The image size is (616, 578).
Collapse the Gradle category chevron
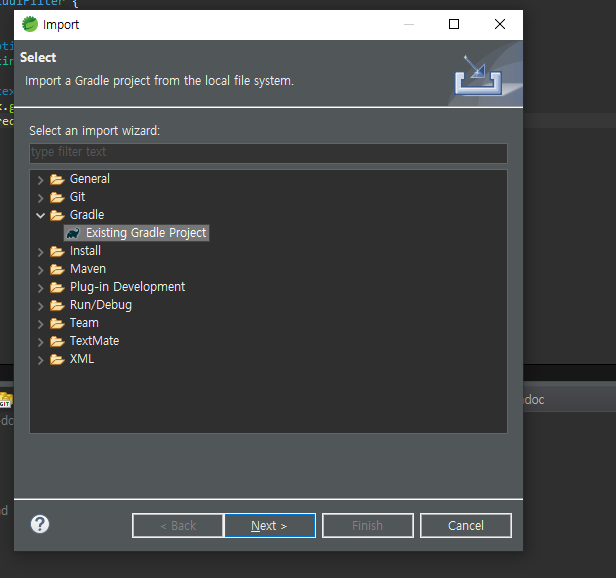pyautogui.click(x=40, y=215)
